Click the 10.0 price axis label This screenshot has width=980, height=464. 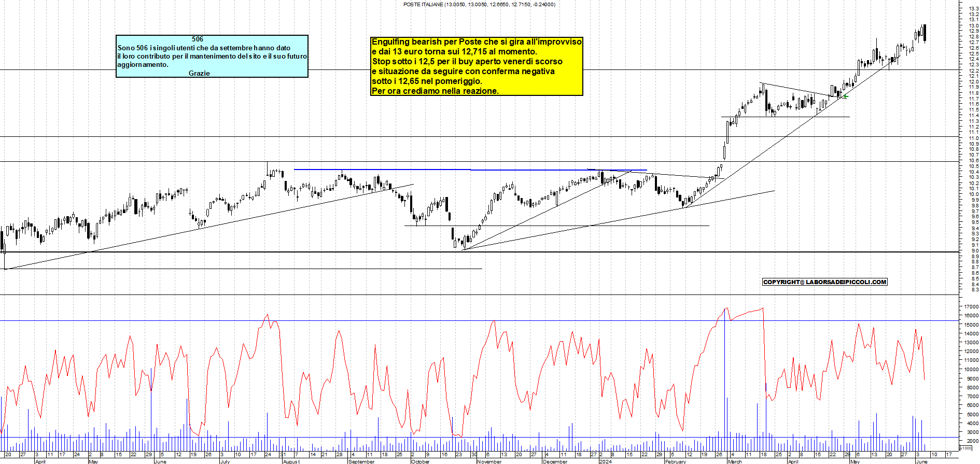[973, 194]
